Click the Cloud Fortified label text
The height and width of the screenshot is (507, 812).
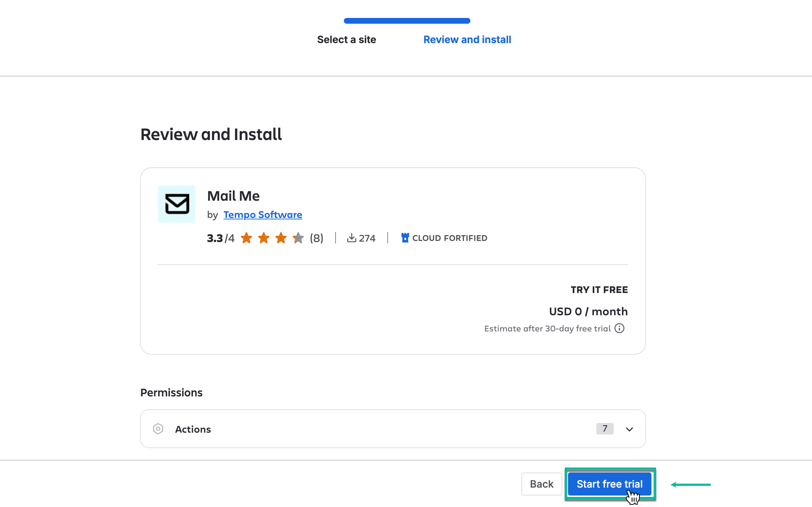(450, 238)
